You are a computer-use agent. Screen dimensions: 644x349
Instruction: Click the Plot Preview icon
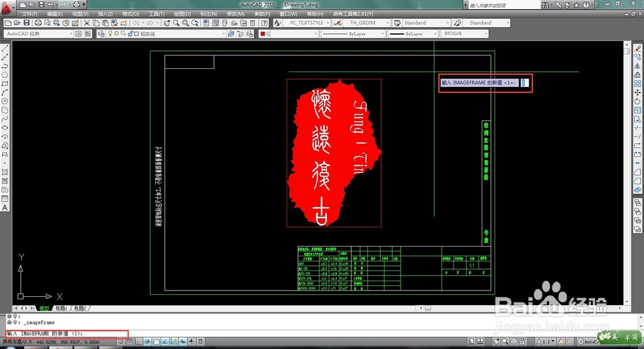47,23
